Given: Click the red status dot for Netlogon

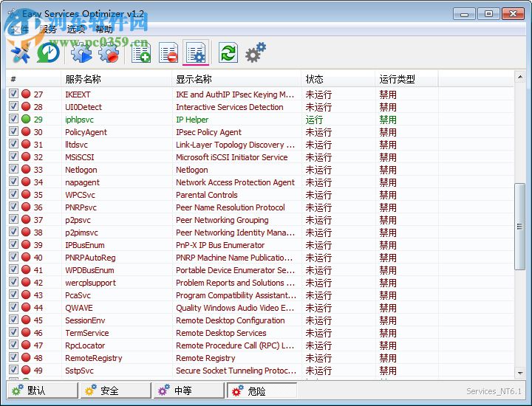Looking at the screenshot, I should [x=26, y=169].
